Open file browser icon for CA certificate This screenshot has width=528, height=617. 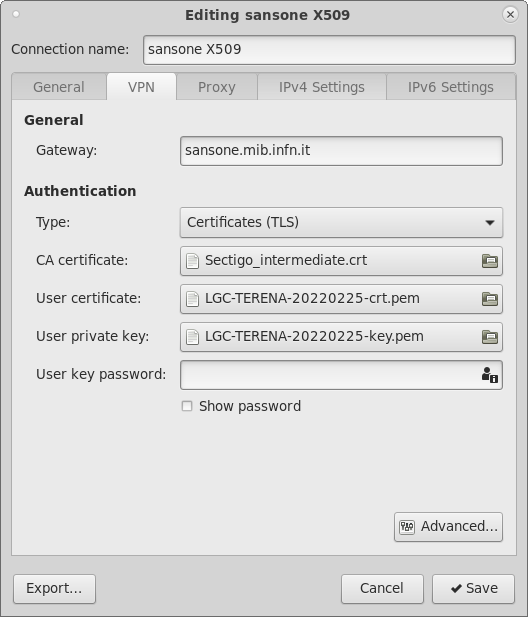(489, 261)
